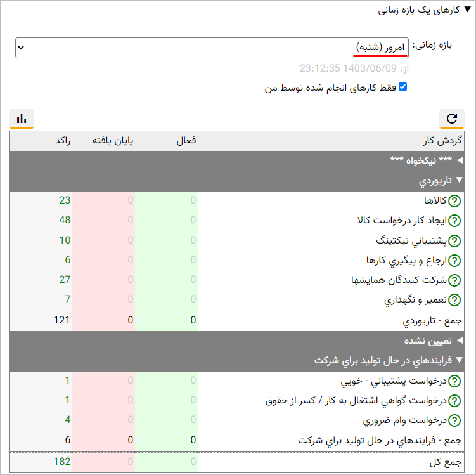Expand the نیکخواه group row
This screenshot has height=475, width=476.
click(x=460, y=161)
